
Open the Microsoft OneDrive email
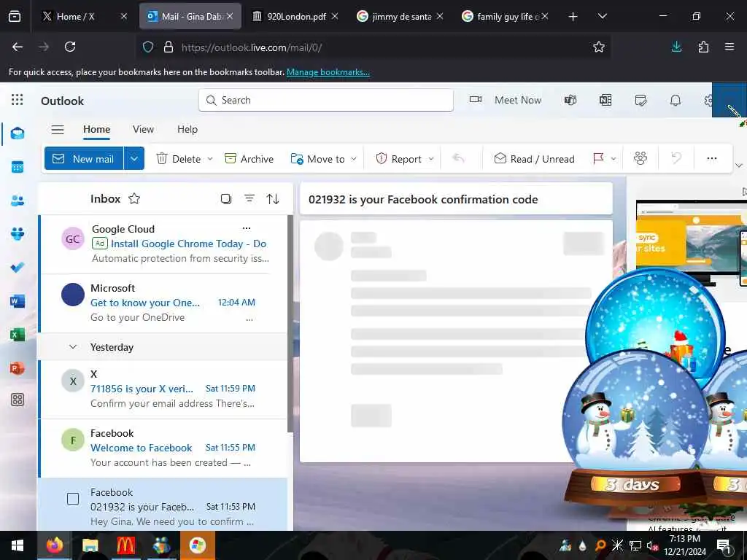(x=163, y=303)
